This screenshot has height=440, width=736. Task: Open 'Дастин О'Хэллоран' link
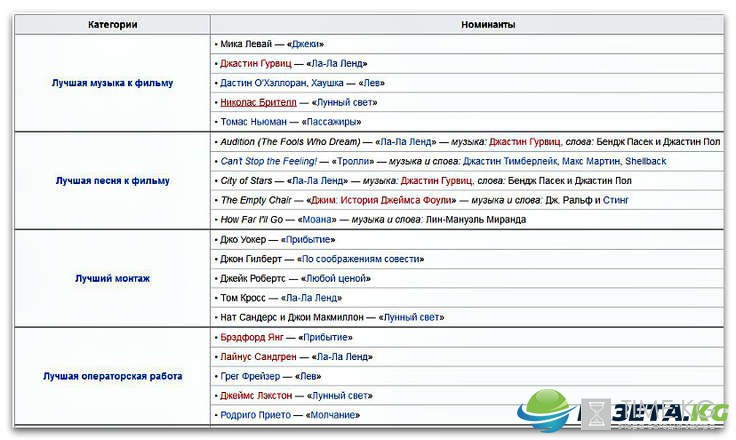pos(264,83)
